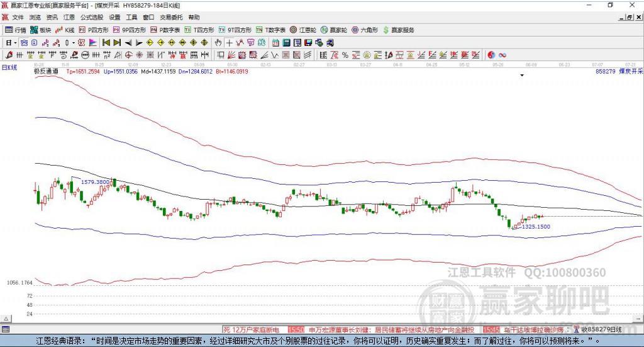Select the hand pan tool
Viewport: 644px width, 347px height.
tap(218, 43)
